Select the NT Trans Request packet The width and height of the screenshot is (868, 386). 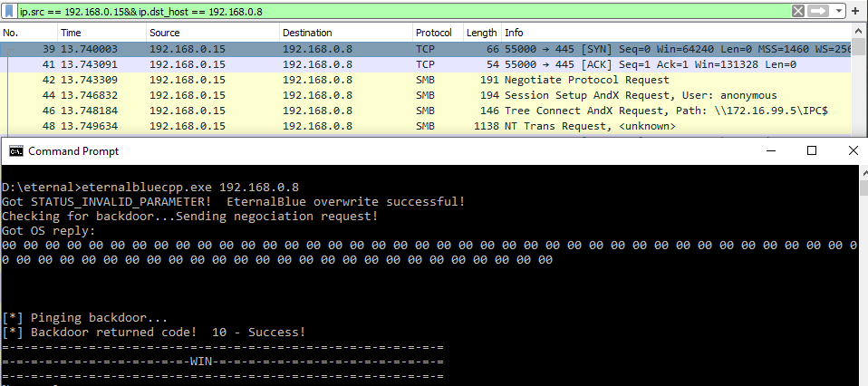coord(426,126)
